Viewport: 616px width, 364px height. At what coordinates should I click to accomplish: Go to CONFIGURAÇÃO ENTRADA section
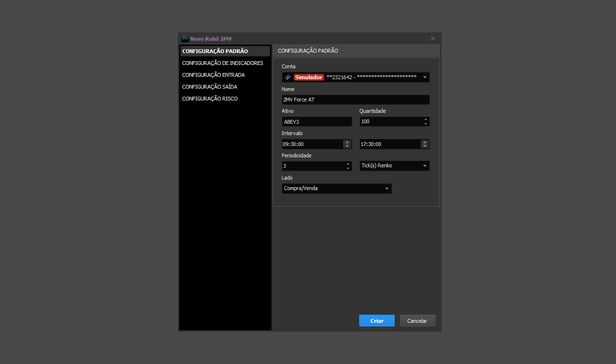(213, 75)
